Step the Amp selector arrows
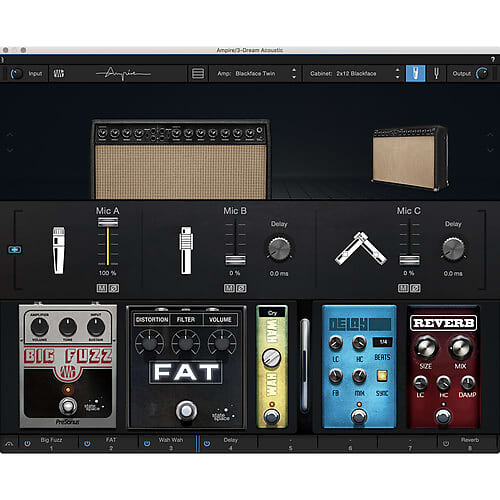Viewport: 500px width, 500px height. coord(294,73)
